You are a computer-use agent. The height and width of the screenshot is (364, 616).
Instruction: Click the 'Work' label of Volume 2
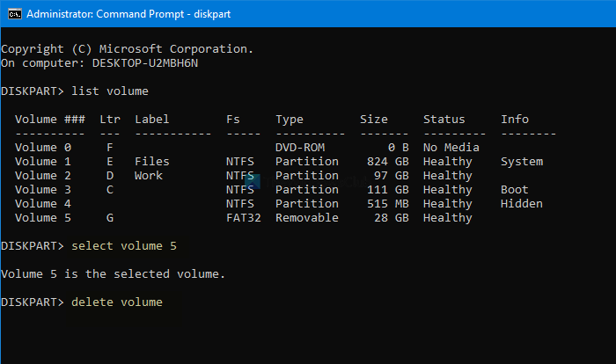click(148, 176)
